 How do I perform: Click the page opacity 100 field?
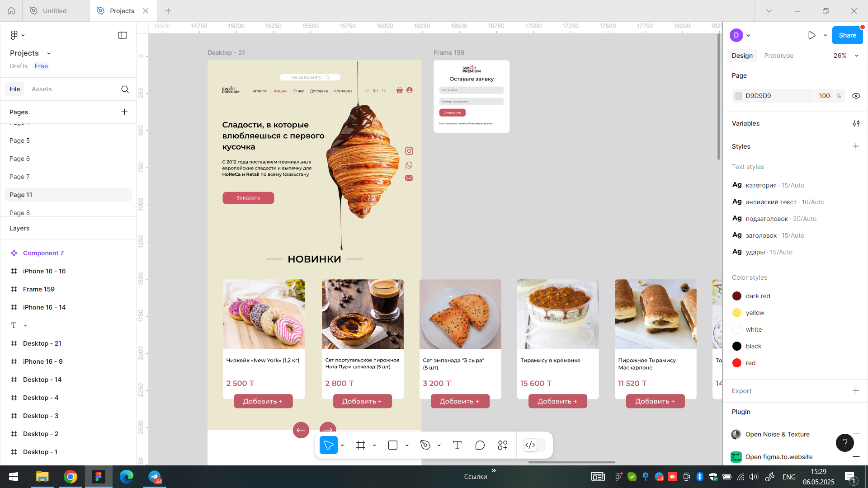[x=824, y=96]
